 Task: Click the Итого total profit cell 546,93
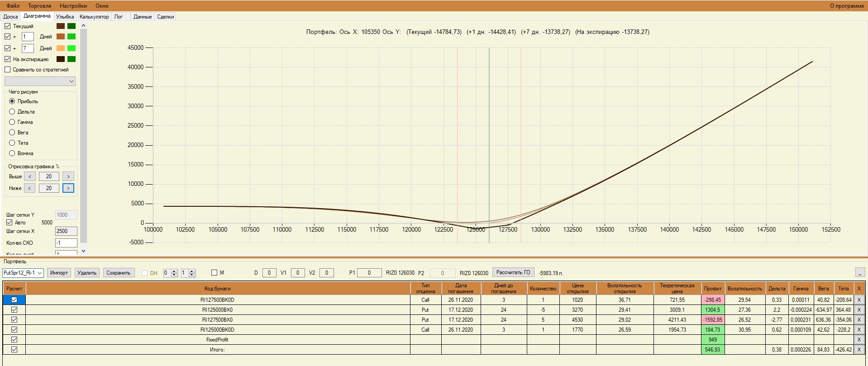click(x=713, y=350)
